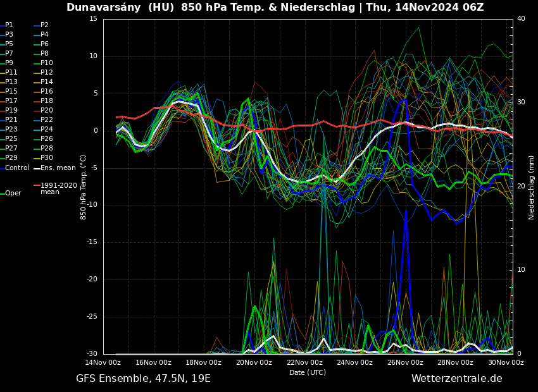
Task: Select the P19 legend entry
Action: coord(11,111)
